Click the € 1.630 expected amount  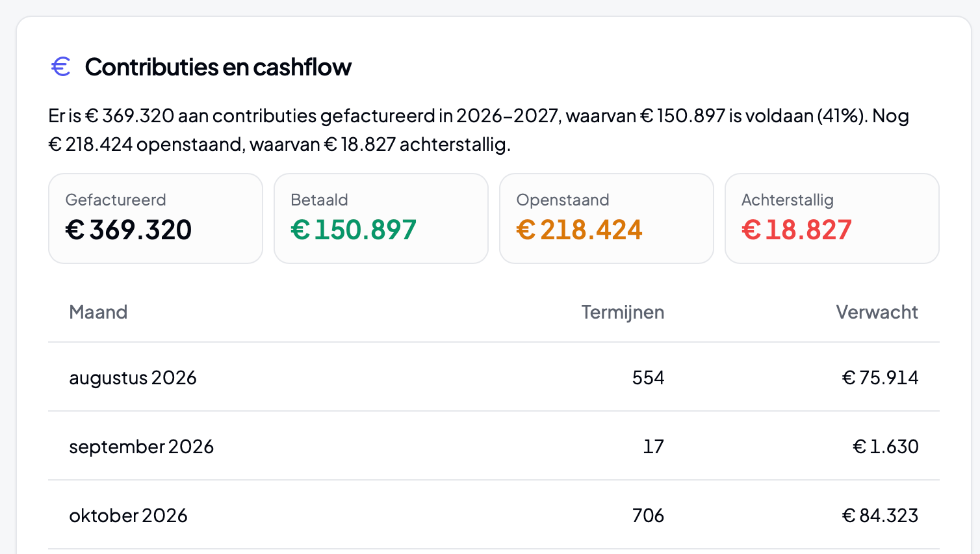(x=886, y=447)
